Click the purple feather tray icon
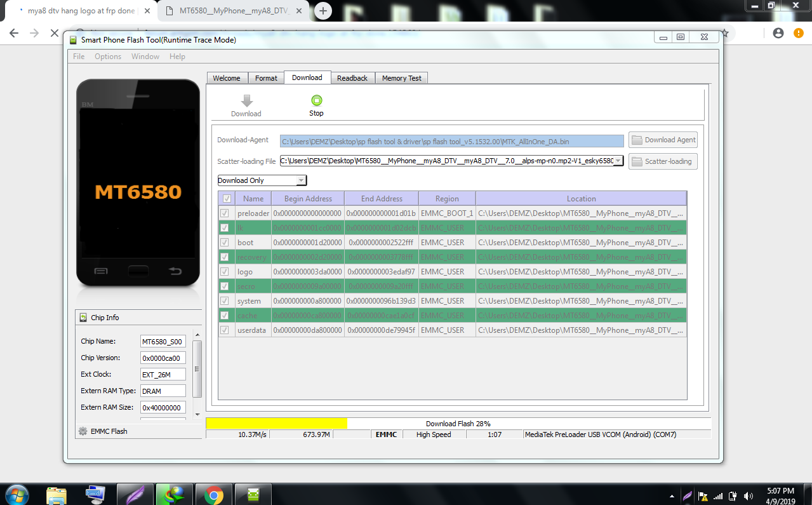This screenshot has height=505, width=812. tap(688, 495)
